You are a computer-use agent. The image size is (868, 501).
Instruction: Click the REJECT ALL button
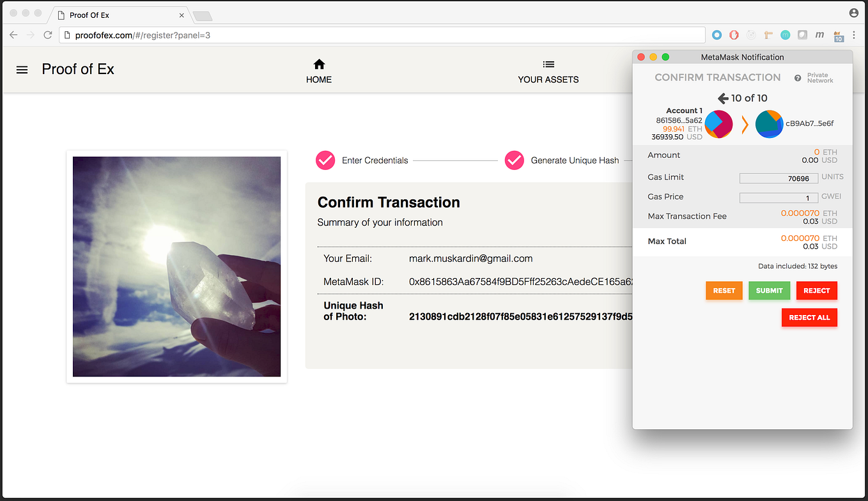(809, 318)
